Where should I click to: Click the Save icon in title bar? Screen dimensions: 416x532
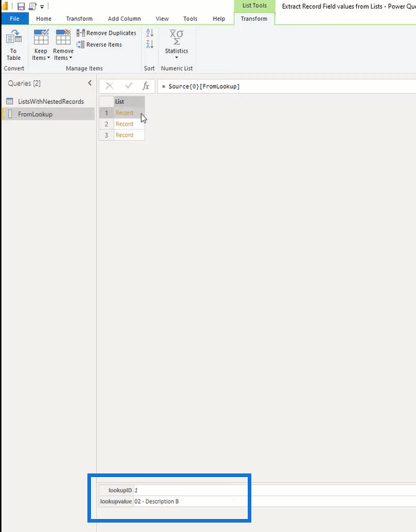tap(21, 6)
